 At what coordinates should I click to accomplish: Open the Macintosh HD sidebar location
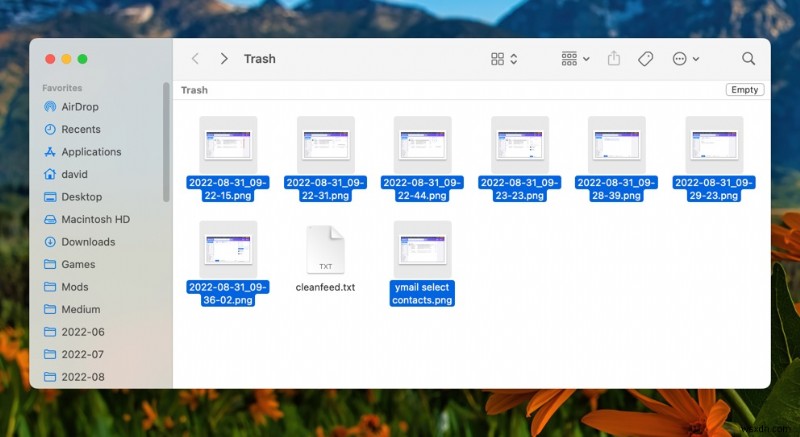click(87, 219)
